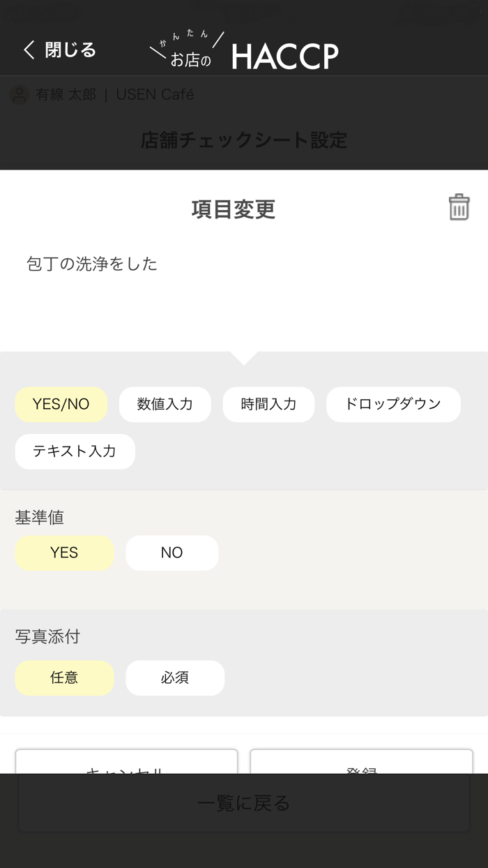Tap the キャンセル button
The image size is (488, 868).
(x=125, y=768)
